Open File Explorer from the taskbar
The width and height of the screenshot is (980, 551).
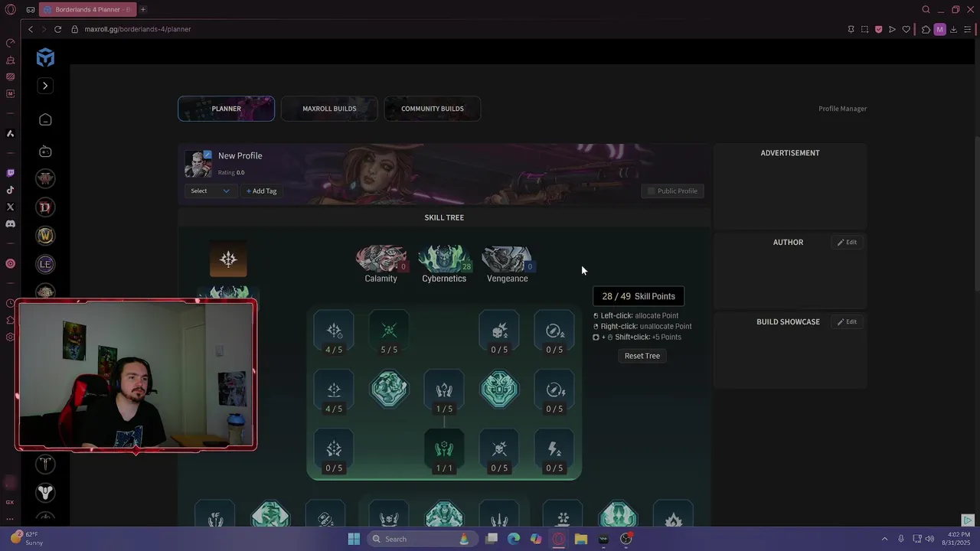(x=581, y=539)
